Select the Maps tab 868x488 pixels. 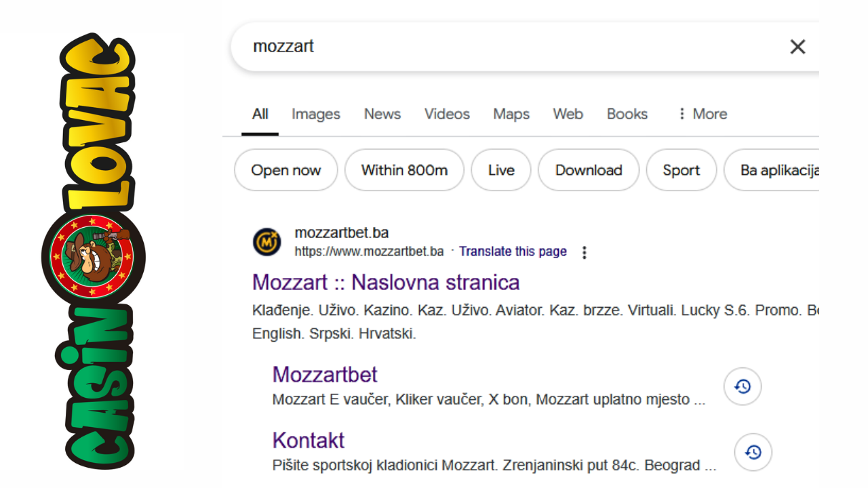511,114
